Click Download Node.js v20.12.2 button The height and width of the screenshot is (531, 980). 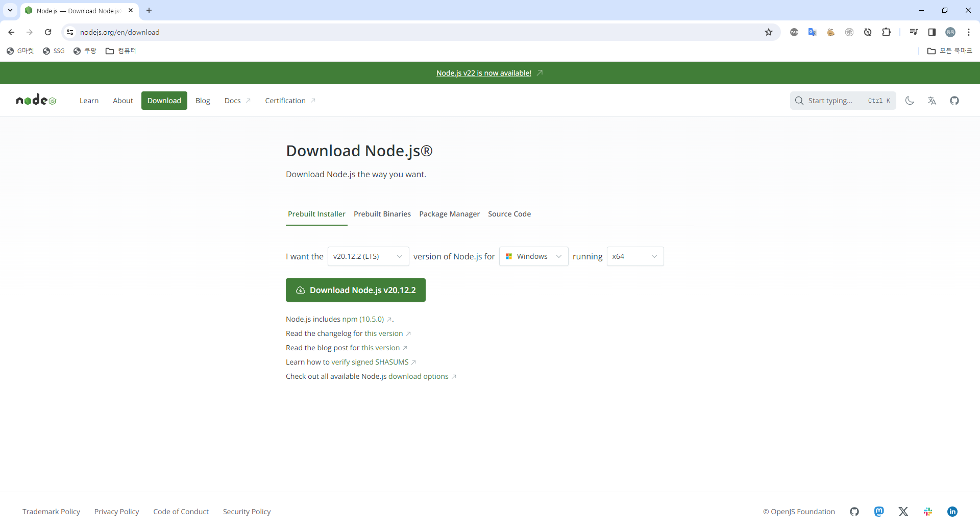(x=356, y=290)
